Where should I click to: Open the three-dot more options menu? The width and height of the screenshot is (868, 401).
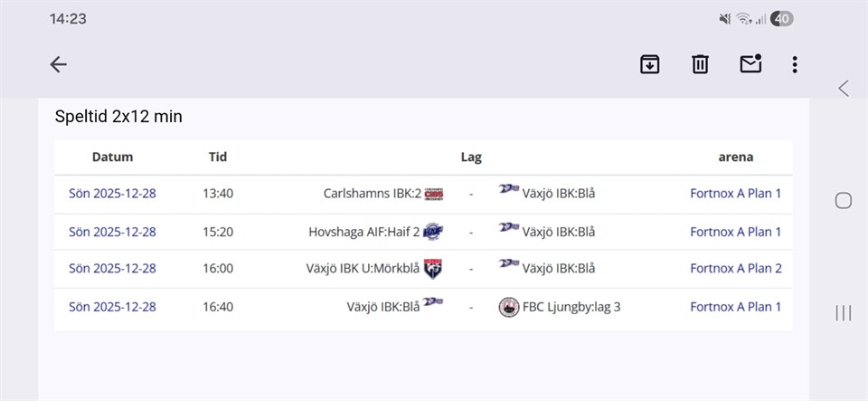795,64
